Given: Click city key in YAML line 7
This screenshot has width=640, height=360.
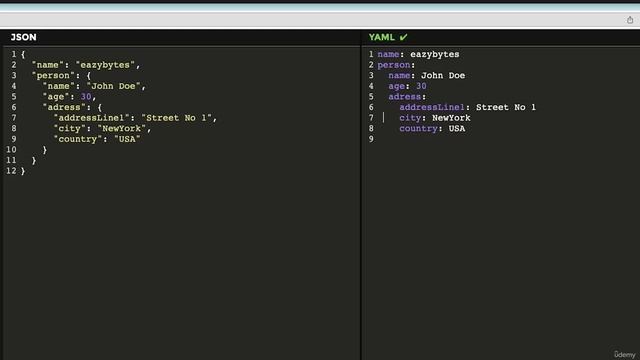Looking at the screenshot, I should pos(410,118).
